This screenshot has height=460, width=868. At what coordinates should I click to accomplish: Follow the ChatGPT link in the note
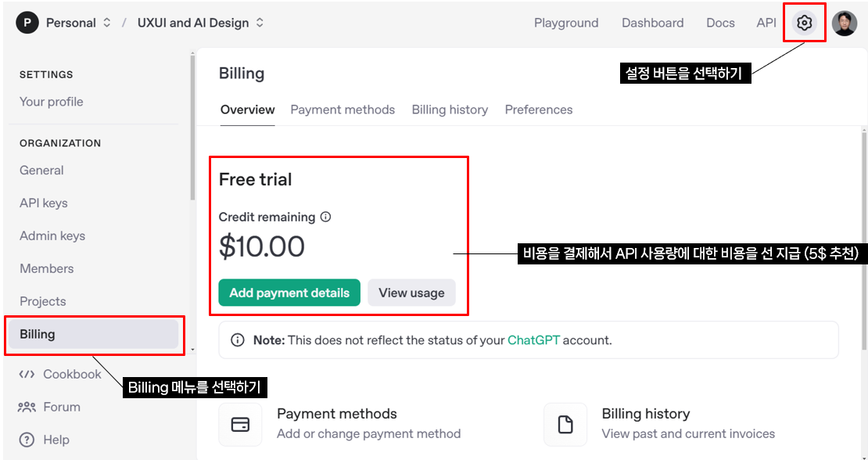533,340
